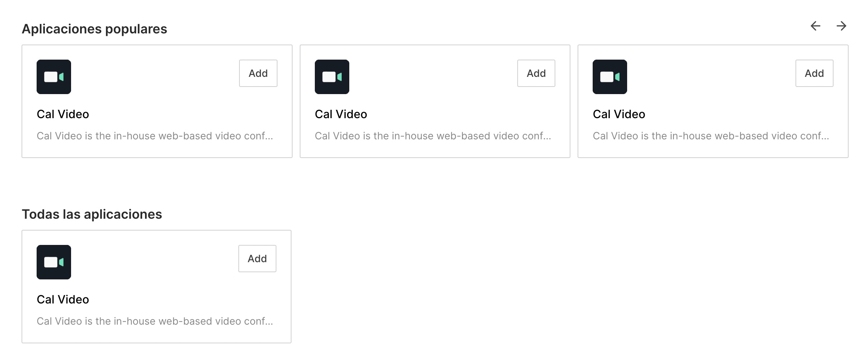
Task: Open the second Cal Video title link
Action: (341, 114)
